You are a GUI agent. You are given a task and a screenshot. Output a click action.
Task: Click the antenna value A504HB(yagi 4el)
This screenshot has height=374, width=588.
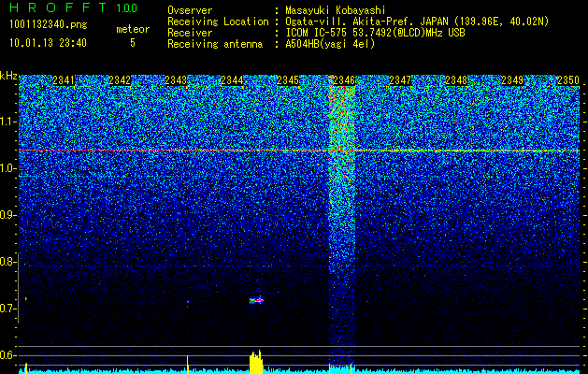[x=330, y=44]
